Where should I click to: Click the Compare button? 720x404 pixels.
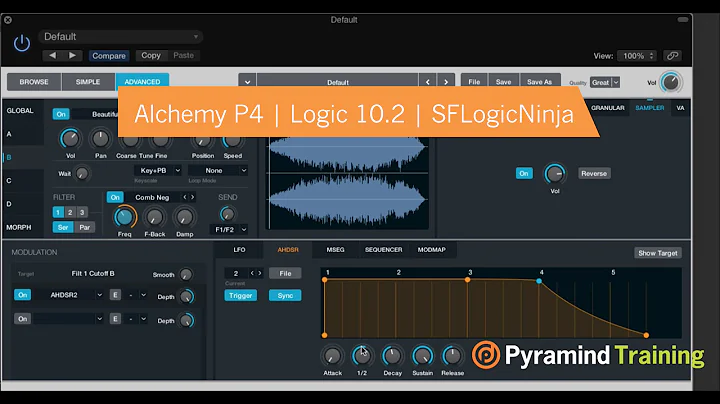point(109,56)
